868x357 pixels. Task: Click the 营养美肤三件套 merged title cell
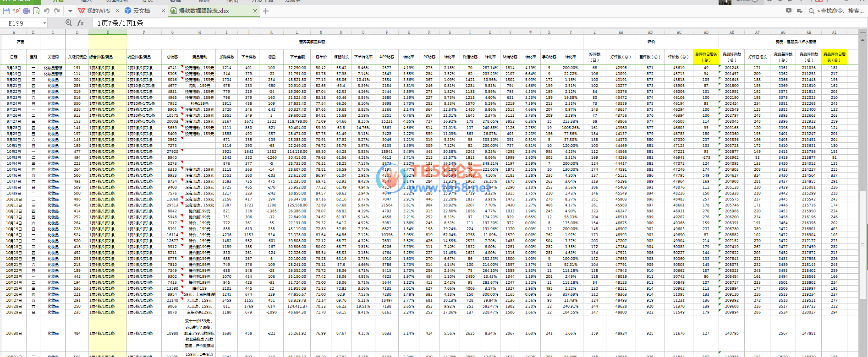[312, 42]
